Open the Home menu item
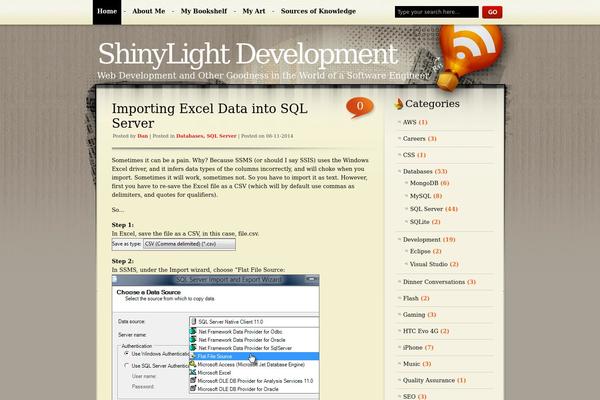 pos(107,11)
